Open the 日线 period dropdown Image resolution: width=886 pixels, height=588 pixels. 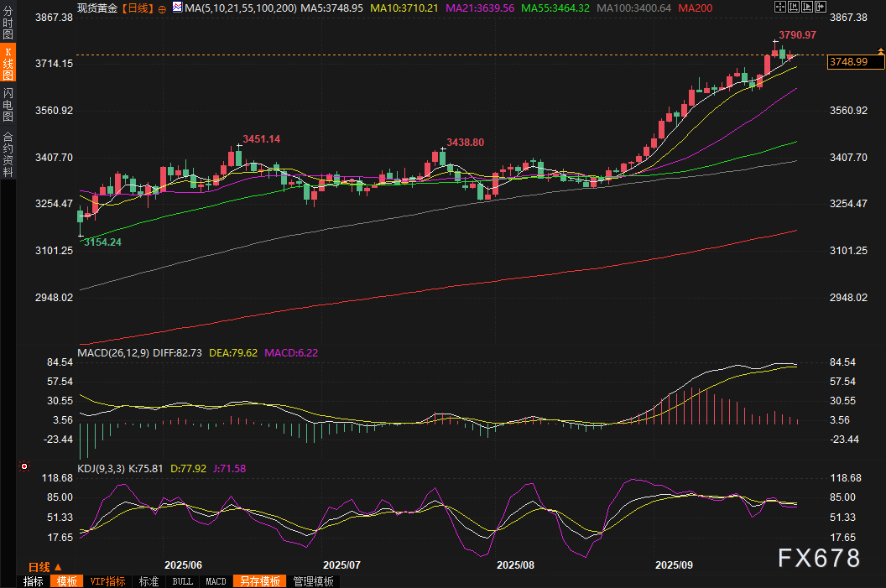click(41, 567)
